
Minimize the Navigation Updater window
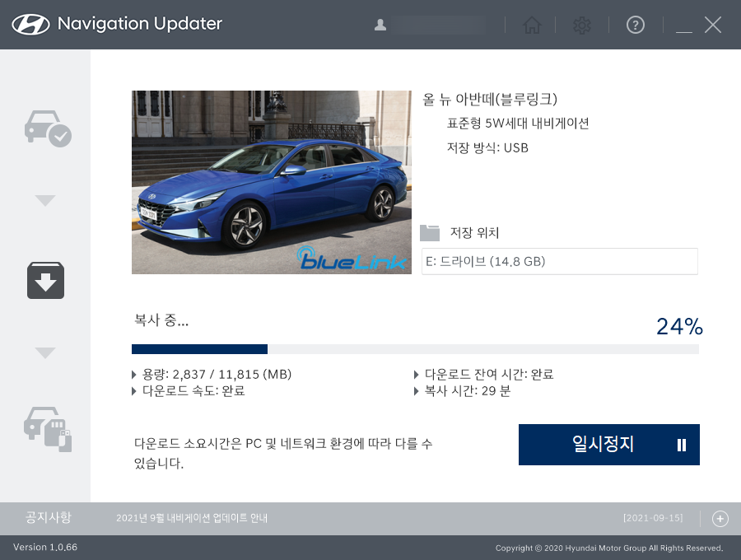[684, 30]
